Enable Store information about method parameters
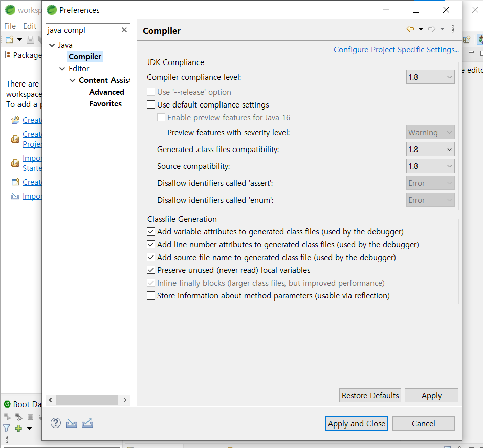Screen dimensions: 483x448 tap(151, 295)
